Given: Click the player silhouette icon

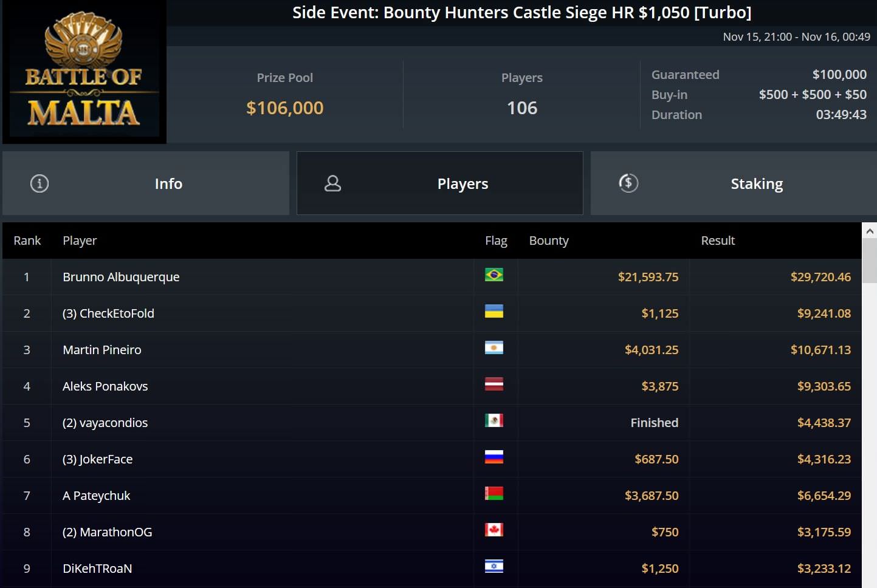Looking at the screenshot, I should 332,183.
